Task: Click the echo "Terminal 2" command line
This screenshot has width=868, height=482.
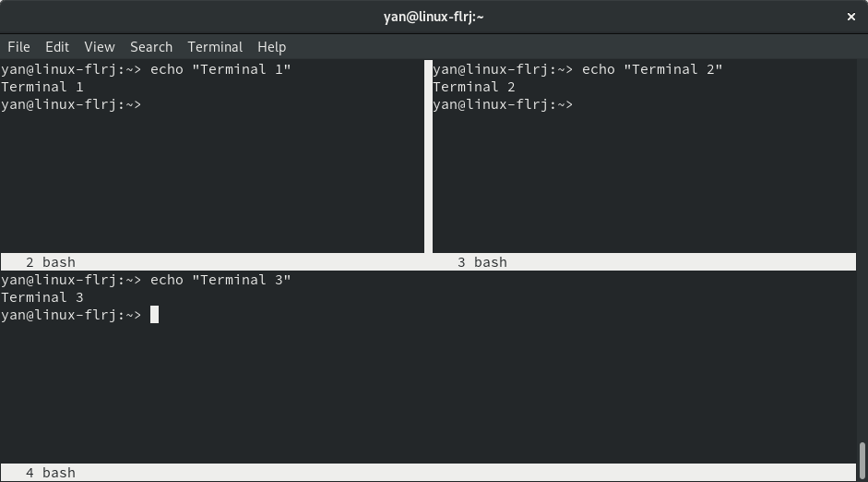Action: 577,69
